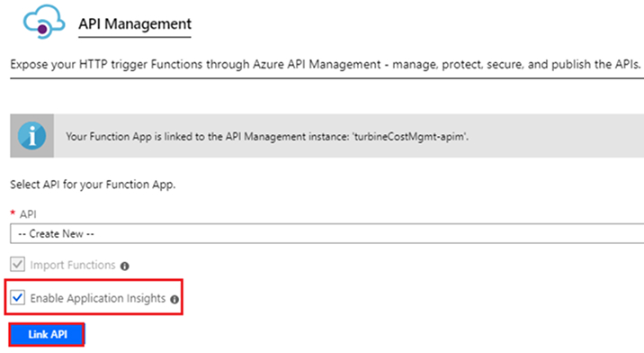Click the 'Select API for your Function App.' text
Image resolution: width=644 pixels, height=353 pixels.
93,185
